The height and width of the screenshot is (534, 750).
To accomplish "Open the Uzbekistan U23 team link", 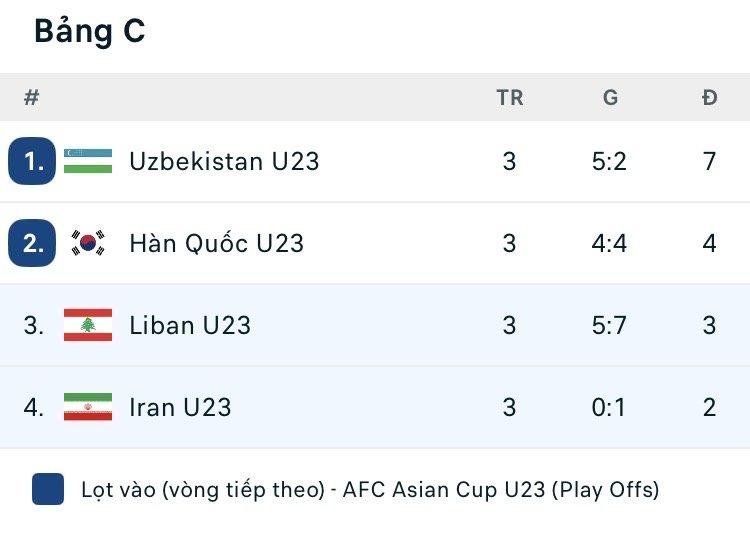I will click(224, 161).
